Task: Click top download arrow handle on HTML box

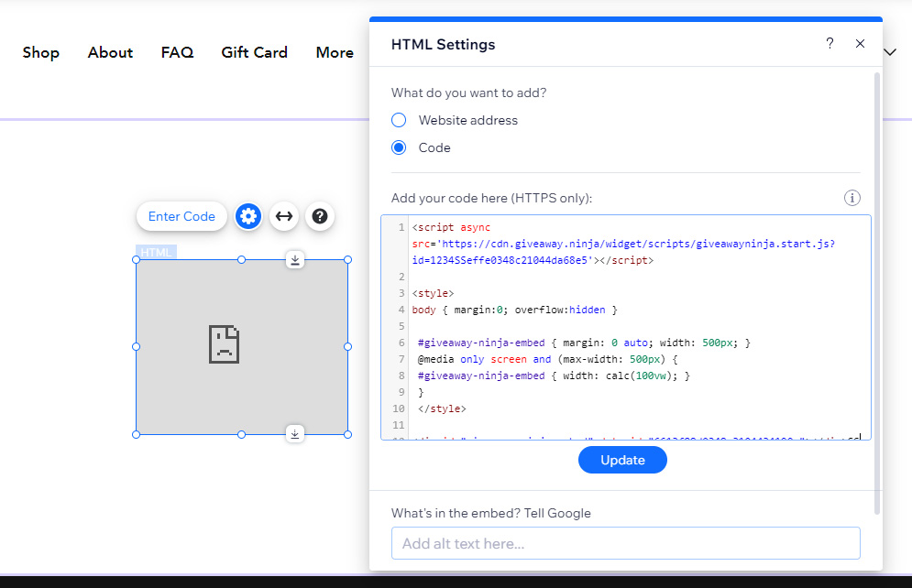Action: (x=295, y=260)
